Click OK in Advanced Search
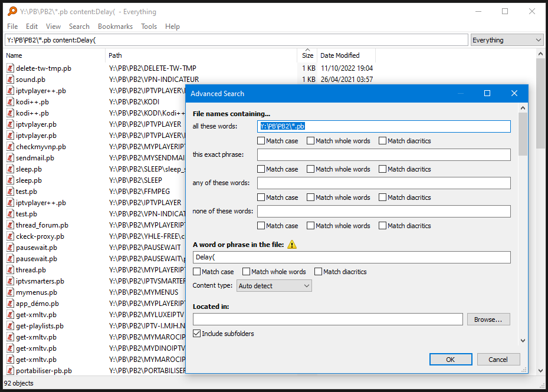This screenshot has height=392, width=548. (451, 360)
